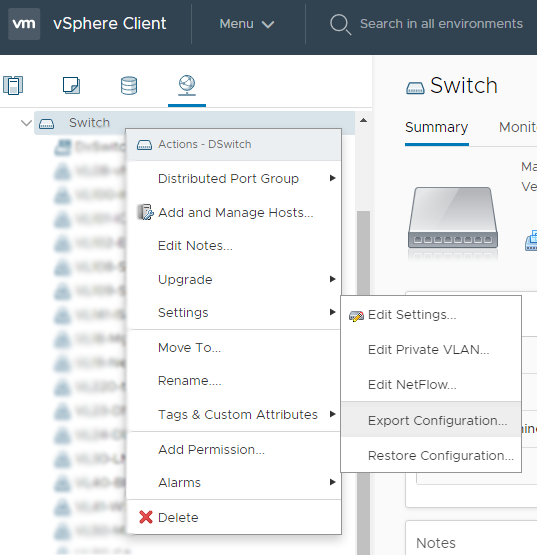Click the VMware vm logo
Screen dimensions: 537x555
[24, 24]
